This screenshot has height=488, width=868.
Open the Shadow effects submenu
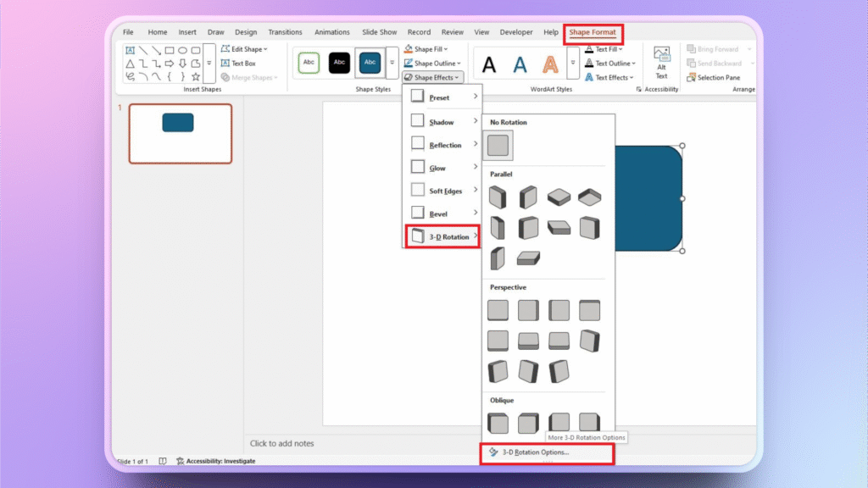click(x=442, y=122)
